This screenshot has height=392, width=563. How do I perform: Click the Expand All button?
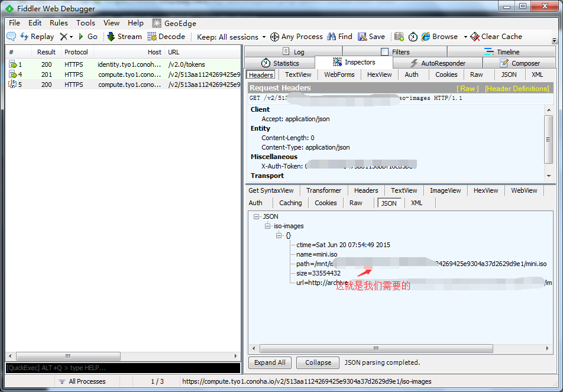(x=270, y=362)
